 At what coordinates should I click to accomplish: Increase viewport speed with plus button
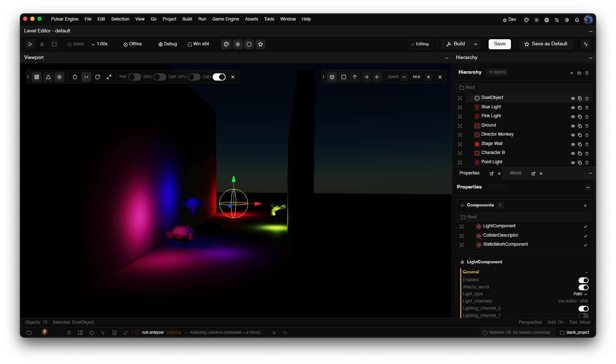click(x=429, y=77)
